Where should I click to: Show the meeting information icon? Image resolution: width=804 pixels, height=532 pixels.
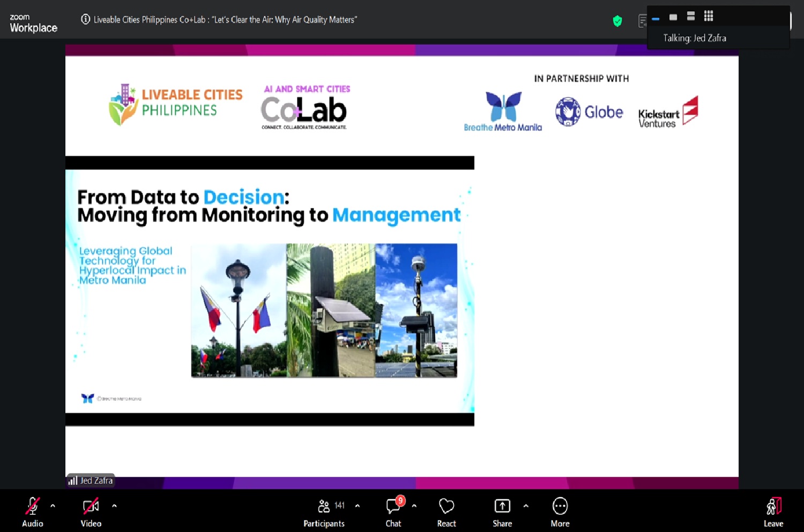click(x=85, y=19)
